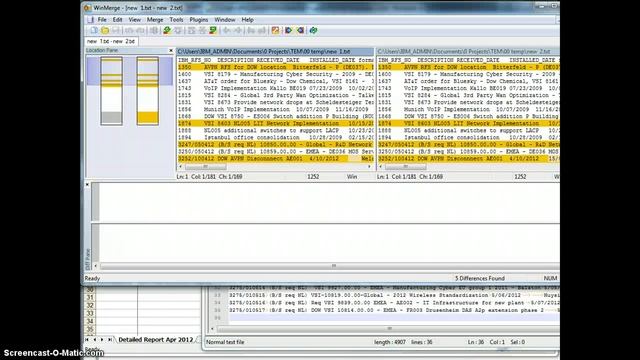The image size is (640, 360).
Task: Click line 1350 AVPN RFS in left pane
Action: tap(275, 67)
